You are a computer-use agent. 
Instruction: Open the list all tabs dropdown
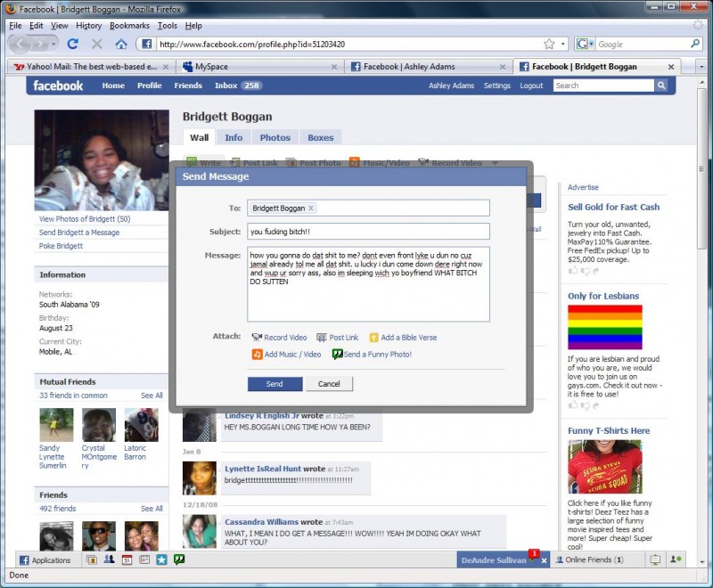701,67
